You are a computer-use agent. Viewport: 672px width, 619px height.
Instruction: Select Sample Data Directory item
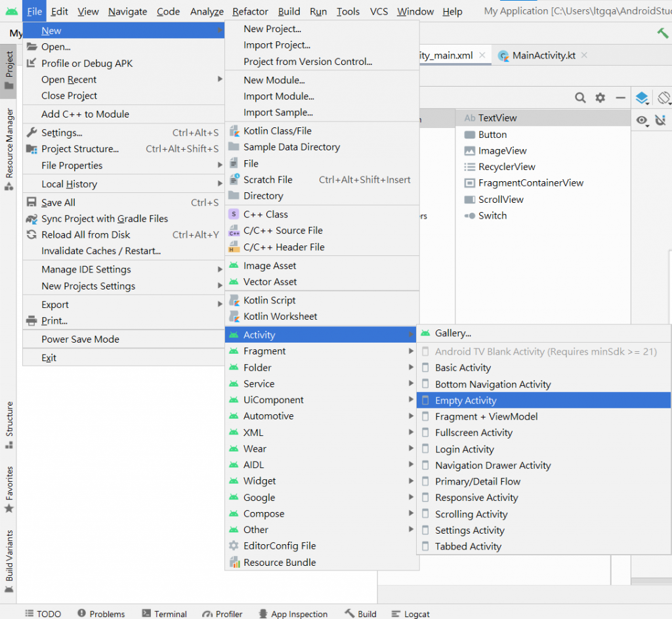[x=322, y=147]
